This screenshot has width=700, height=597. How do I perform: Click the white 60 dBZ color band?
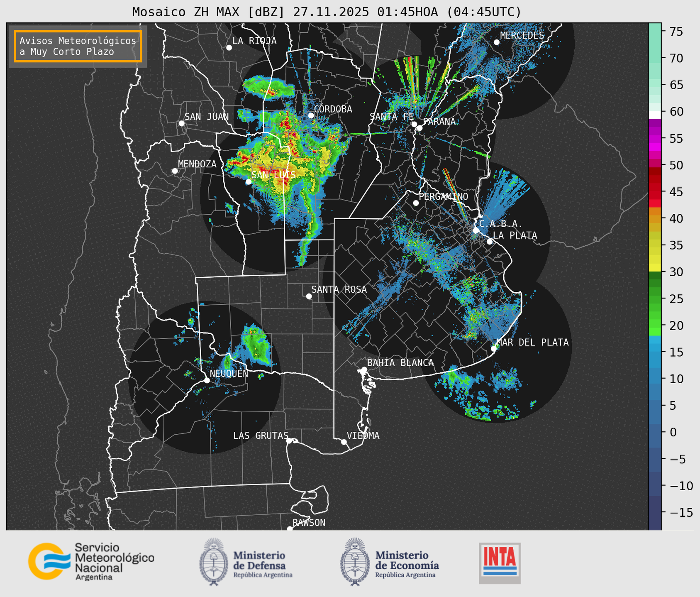click(655, 115)
